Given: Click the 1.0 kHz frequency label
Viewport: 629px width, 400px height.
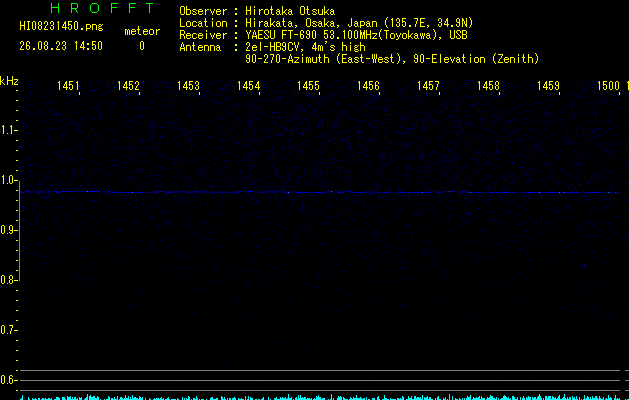Looking at the screenshot, I should coord(8,180).
